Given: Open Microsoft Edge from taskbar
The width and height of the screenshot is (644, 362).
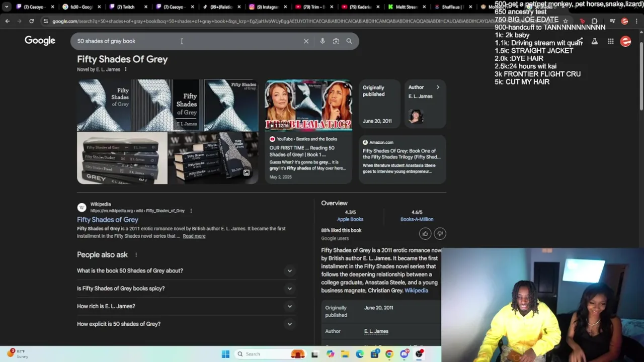Looking at the screenshot, I should click(360, 354).
